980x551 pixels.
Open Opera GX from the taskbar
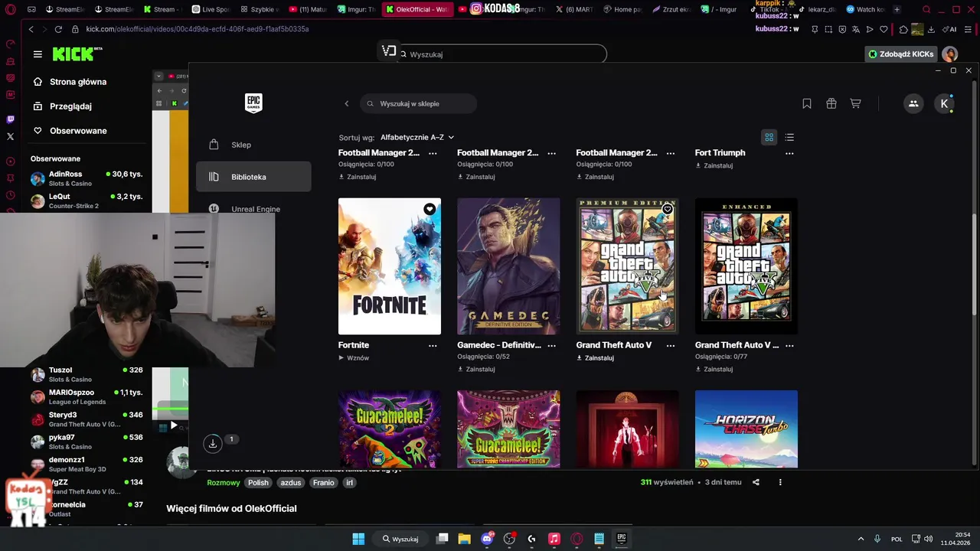coord(577,539)
